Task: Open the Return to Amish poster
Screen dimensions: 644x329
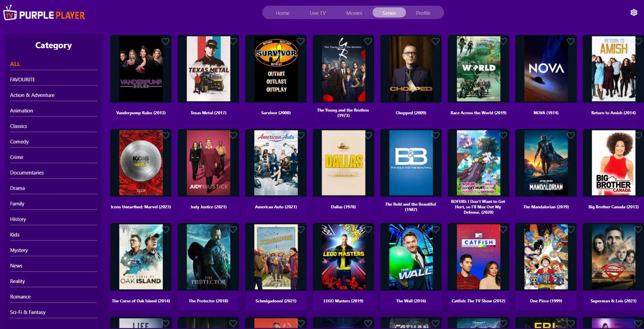Action: (613, 69)
